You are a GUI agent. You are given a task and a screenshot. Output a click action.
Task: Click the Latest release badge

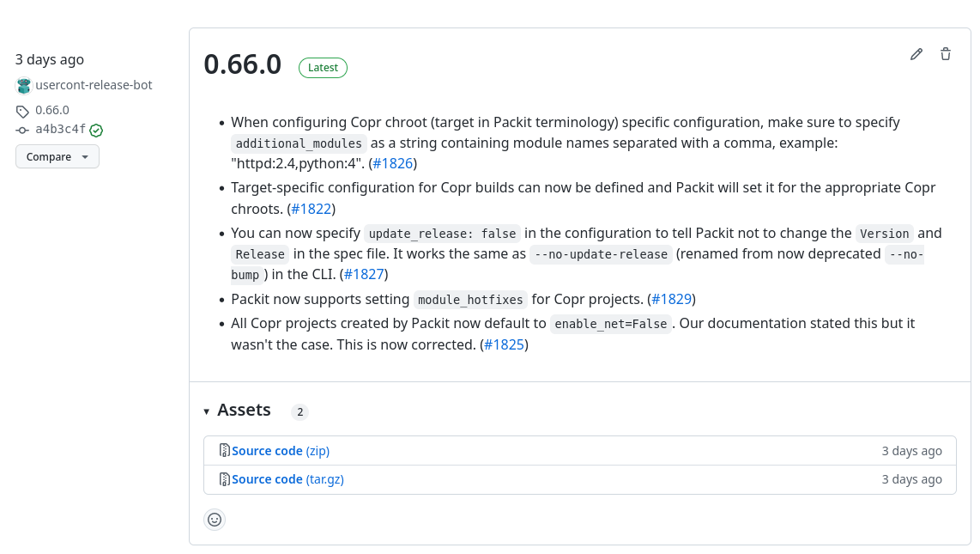point(323,68)
